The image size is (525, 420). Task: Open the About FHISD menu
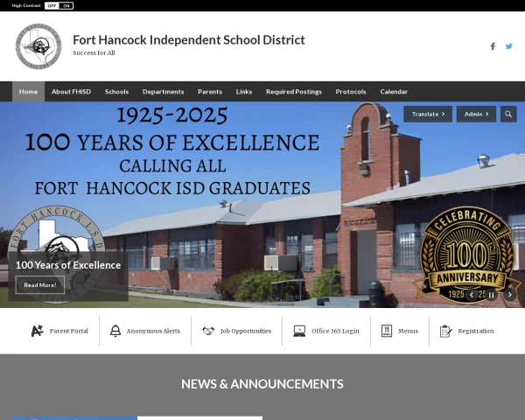click(x=72, y=91)
